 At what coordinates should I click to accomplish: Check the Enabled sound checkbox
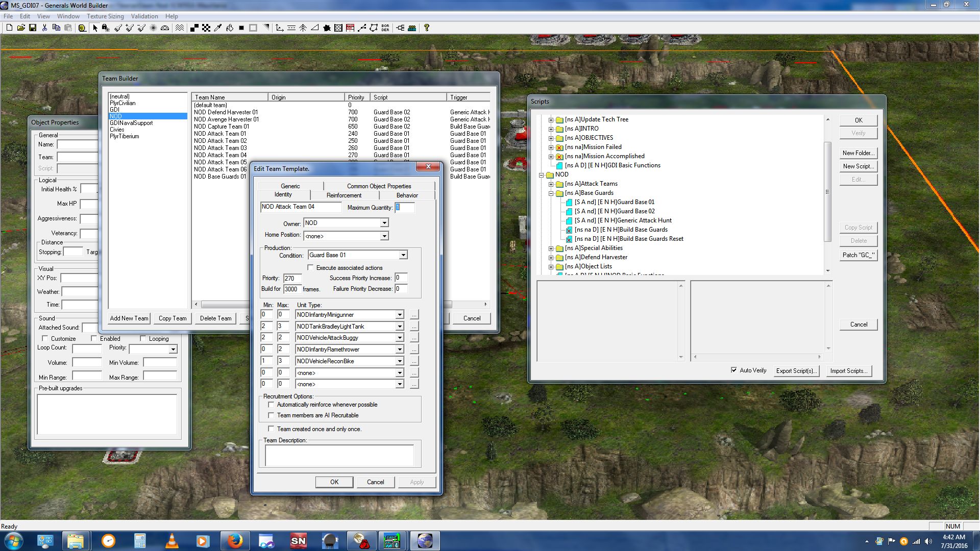coord(94,339)
